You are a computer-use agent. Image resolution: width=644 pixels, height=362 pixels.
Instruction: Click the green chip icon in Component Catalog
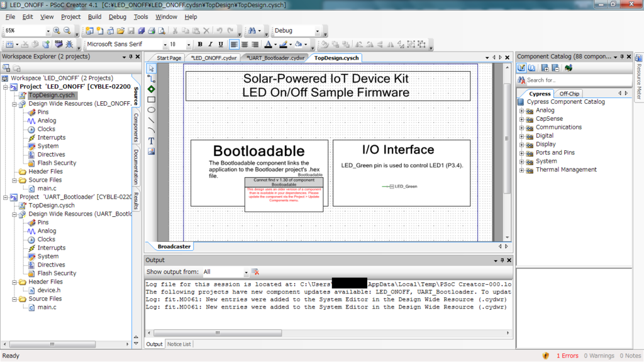coord(569,68)
